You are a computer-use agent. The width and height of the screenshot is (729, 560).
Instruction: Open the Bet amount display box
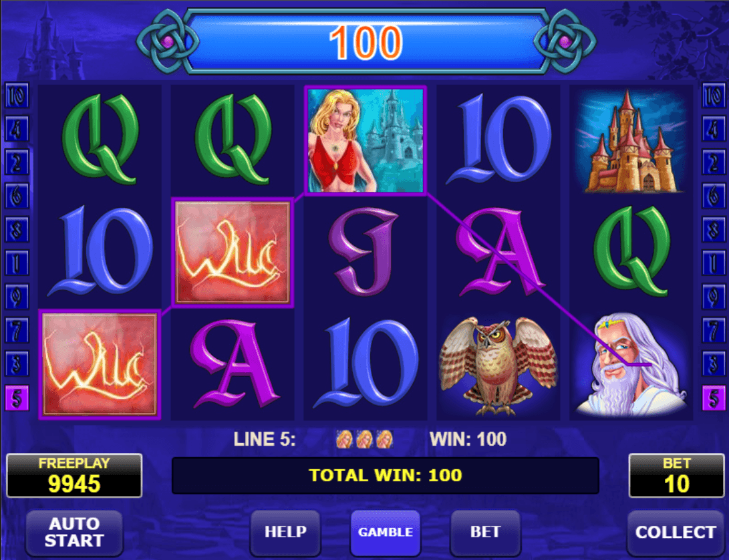(x=676, y=475)
